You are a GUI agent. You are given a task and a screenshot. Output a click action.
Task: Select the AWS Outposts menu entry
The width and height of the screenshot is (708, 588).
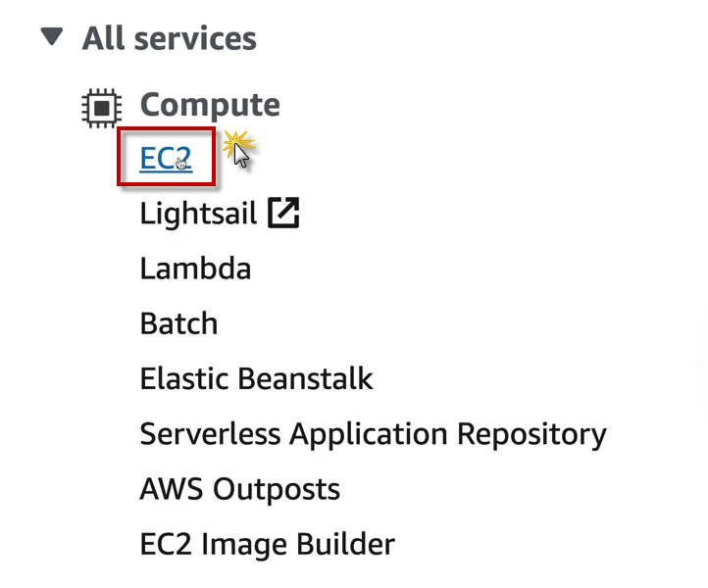pos(239,488)
